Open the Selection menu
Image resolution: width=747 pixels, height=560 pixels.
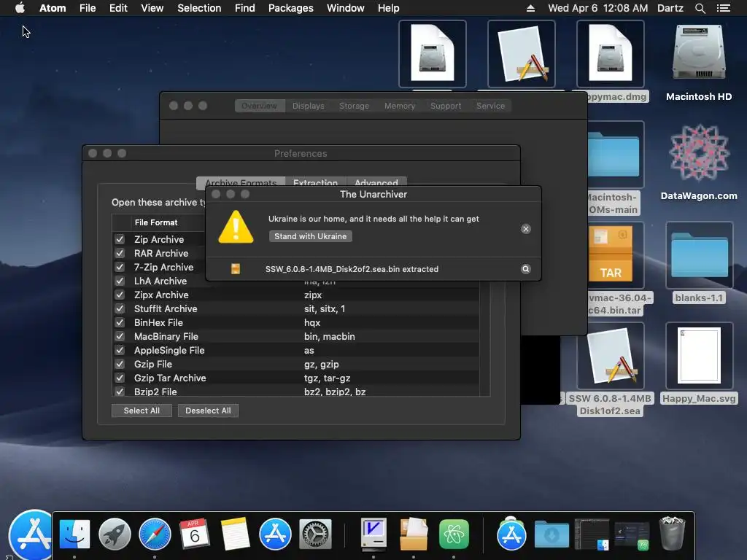tap(199, 8)
